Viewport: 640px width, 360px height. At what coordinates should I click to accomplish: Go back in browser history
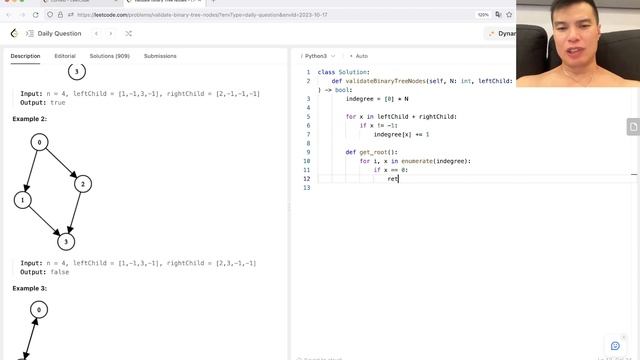pyautogui.click(x=9, y=15)
